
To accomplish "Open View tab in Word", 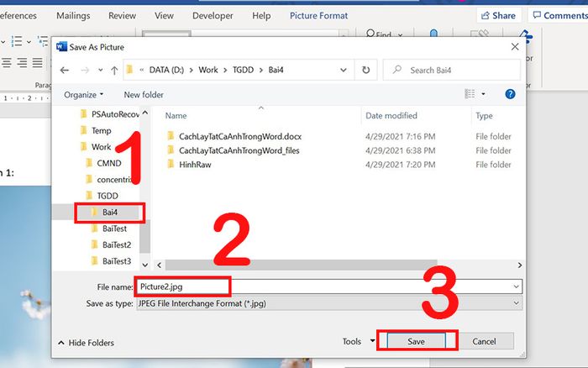I will [164, 16].
